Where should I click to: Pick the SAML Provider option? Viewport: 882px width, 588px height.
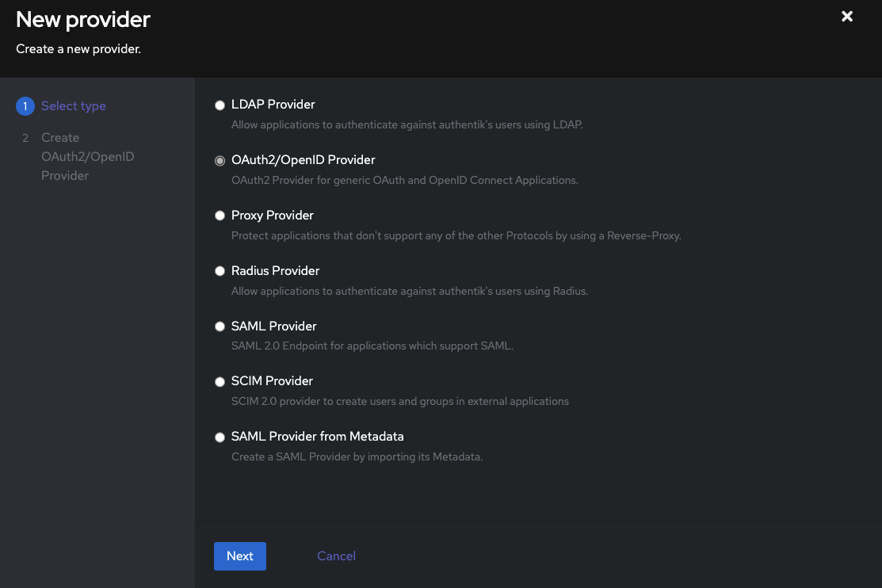pyautogui.click(x=220, y=326)
